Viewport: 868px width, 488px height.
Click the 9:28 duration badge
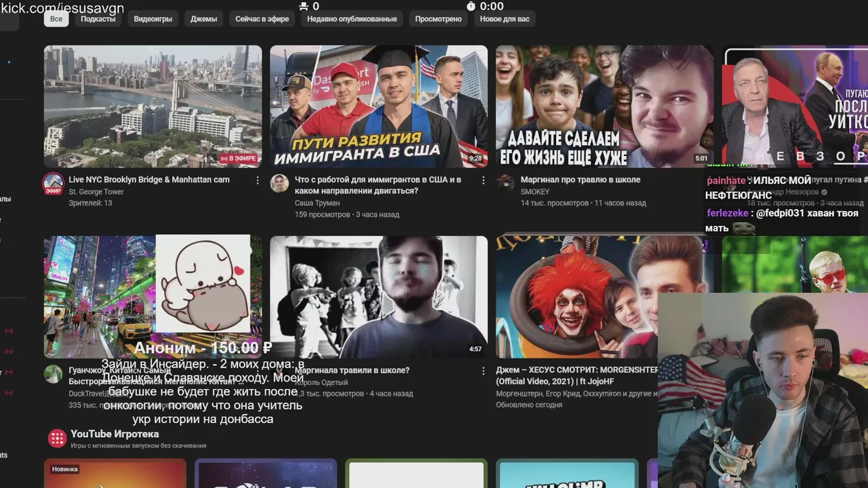tap(476, 159)
